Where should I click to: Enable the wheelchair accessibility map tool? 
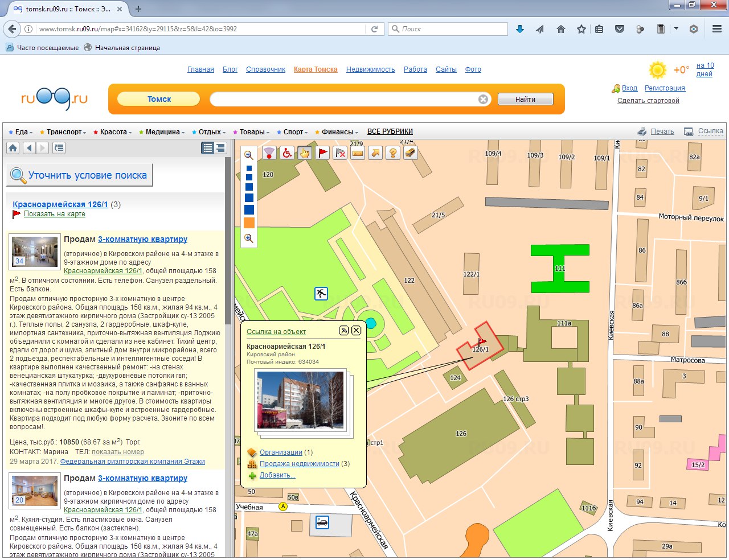[287, 153]
